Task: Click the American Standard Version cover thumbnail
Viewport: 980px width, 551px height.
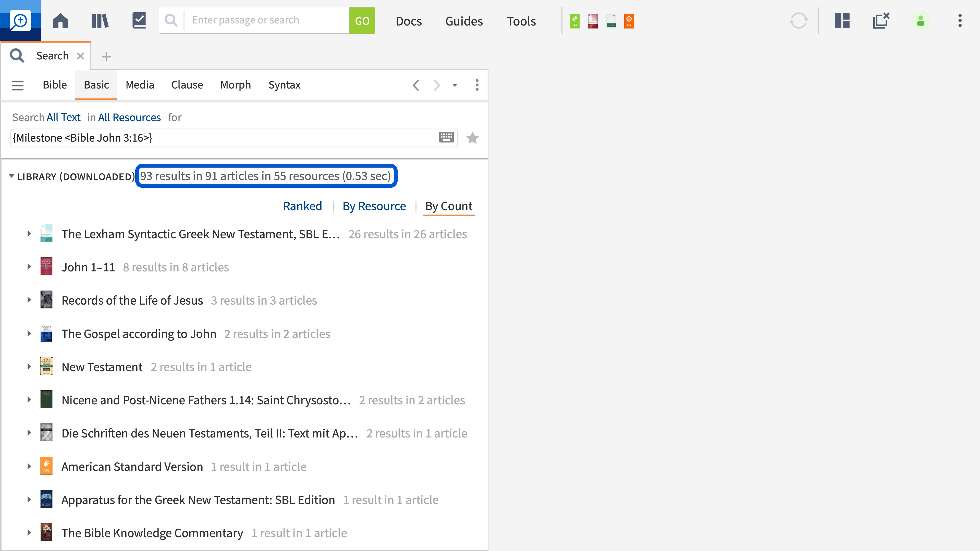Action: click(x=46, y=466)
